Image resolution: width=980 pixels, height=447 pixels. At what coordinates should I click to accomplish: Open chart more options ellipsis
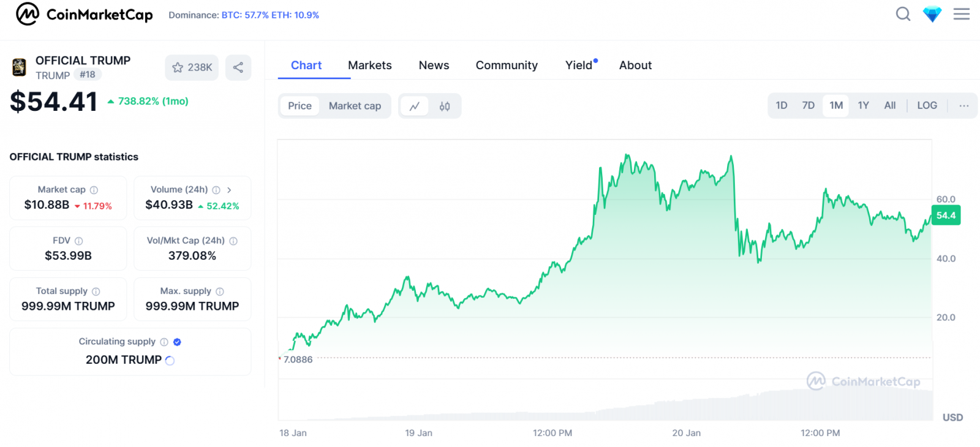click(x=963, y=105)
